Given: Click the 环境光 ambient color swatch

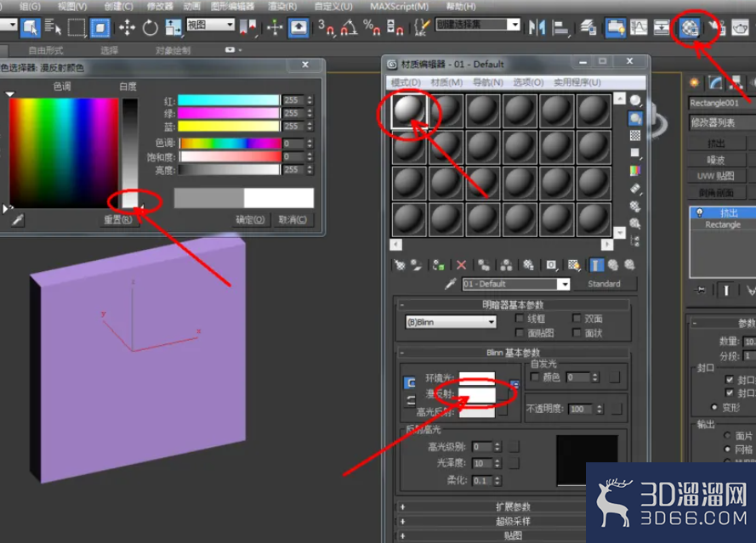Looking at the screenshot, I should 477,379.
